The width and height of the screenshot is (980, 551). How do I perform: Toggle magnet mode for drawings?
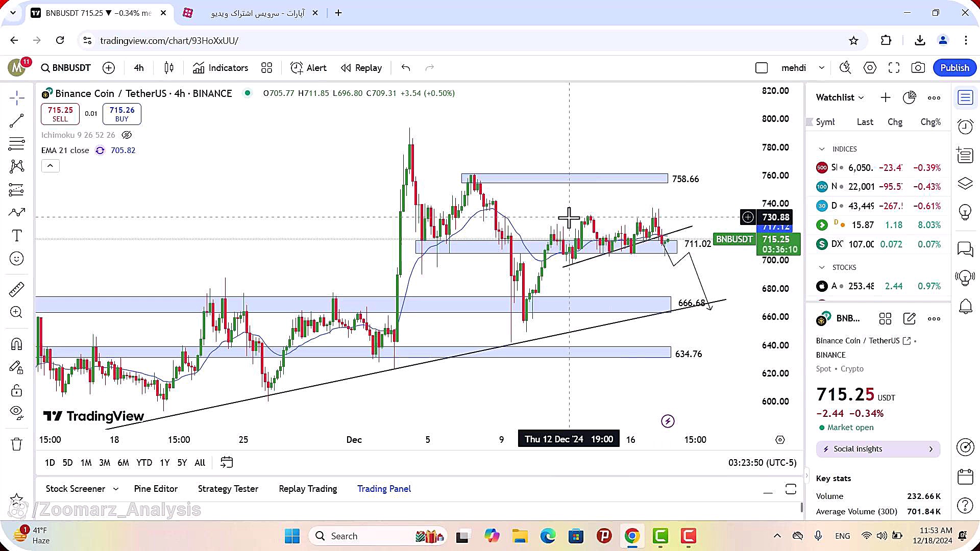point(17,344)
